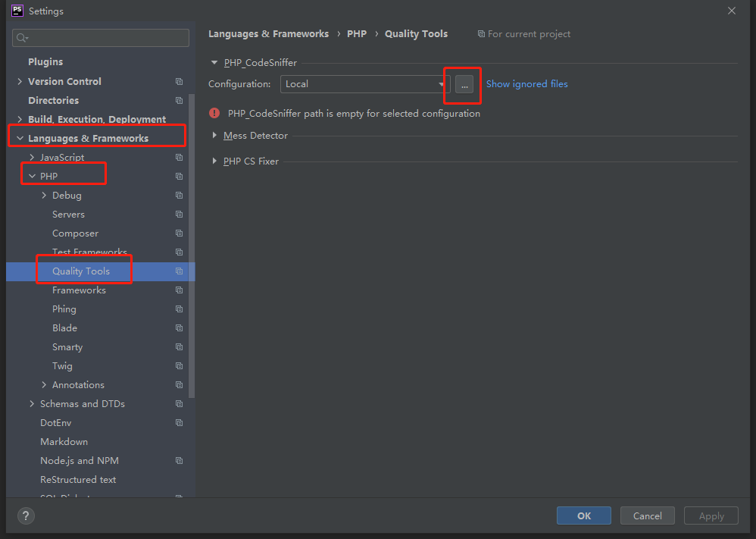Select Smarty under PHP

tap(67, 347)
